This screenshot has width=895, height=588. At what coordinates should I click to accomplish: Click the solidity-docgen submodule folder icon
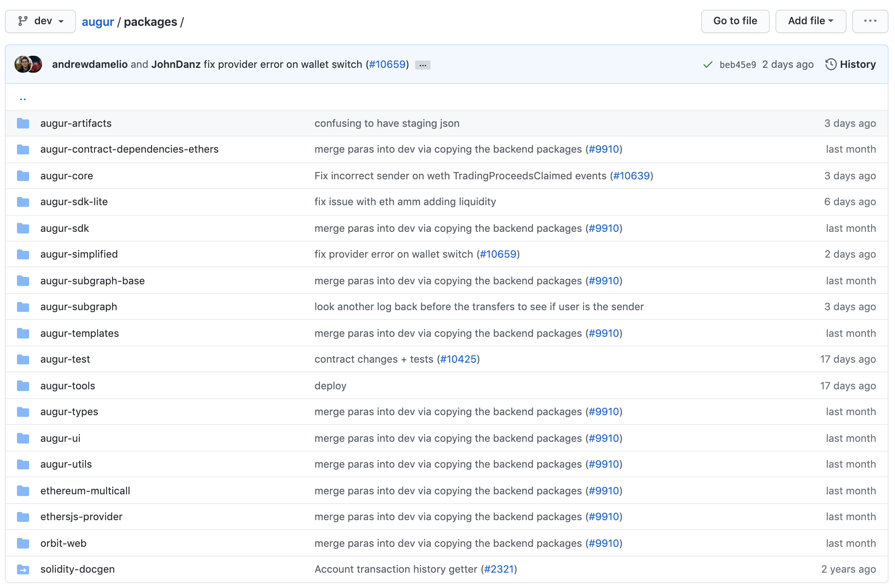point(23,569)
